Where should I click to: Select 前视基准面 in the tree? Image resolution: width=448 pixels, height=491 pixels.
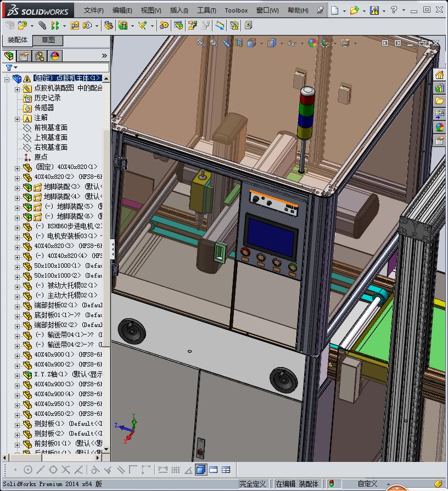pyautogui.click(x=51, y=127)
